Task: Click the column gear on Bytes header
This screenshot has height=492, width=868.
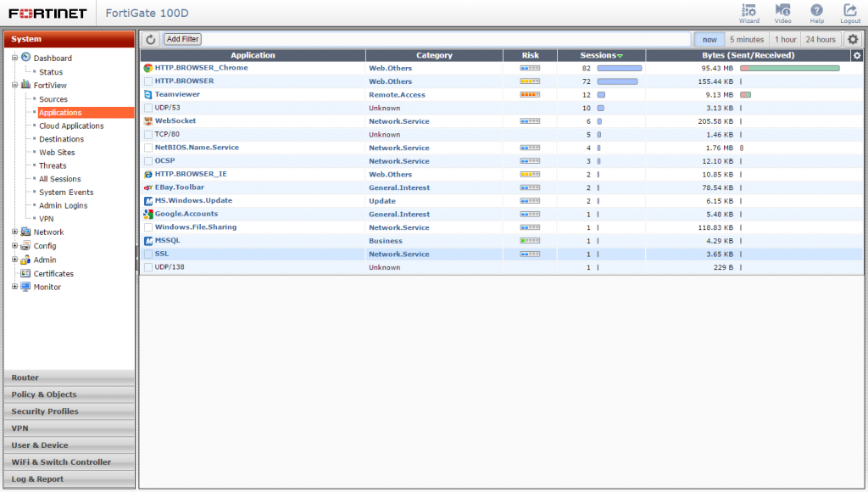Action: [856, 54]
